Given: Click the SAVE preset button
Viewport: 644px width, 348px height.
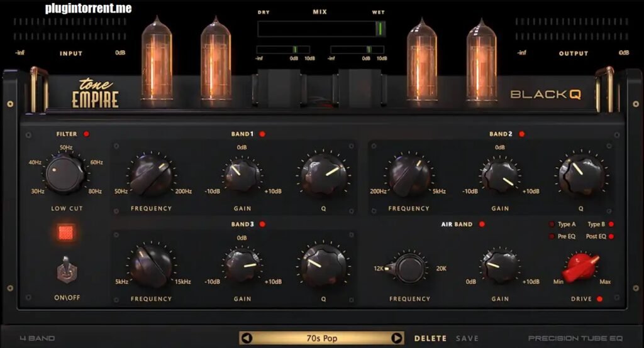Looking at the screenshot, I should (467, 338).
